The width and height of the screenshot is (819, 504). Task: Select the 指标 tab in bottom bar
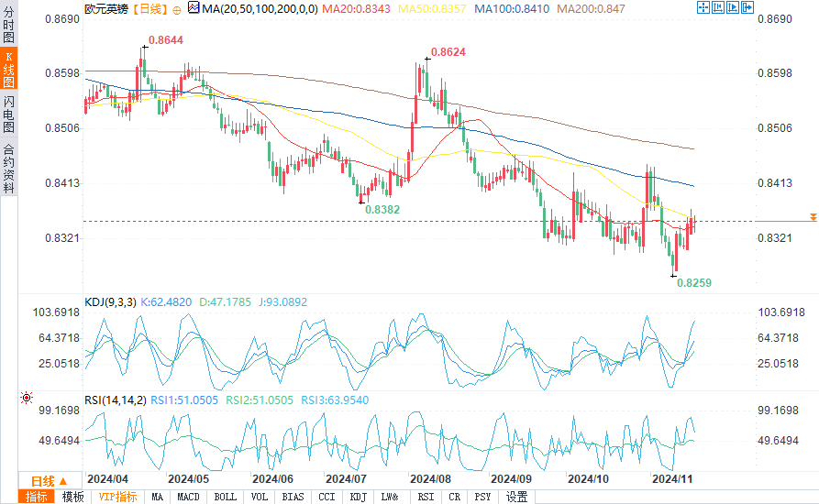[x=37, y=497]
